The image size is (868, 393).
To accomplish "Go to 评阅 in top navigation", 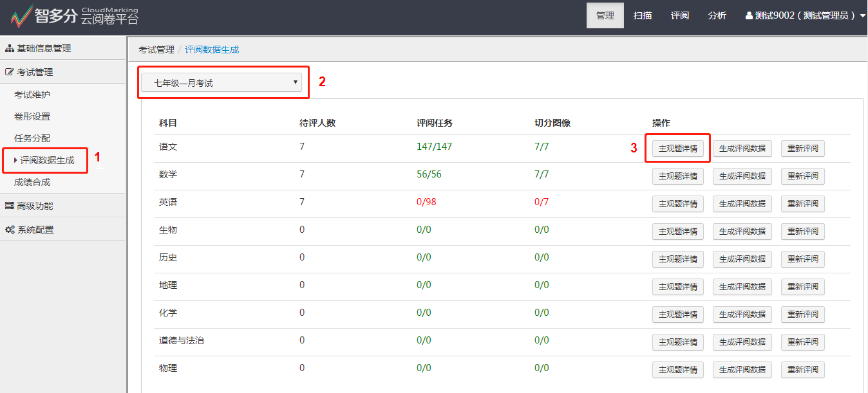I will (x=679, y=15).
